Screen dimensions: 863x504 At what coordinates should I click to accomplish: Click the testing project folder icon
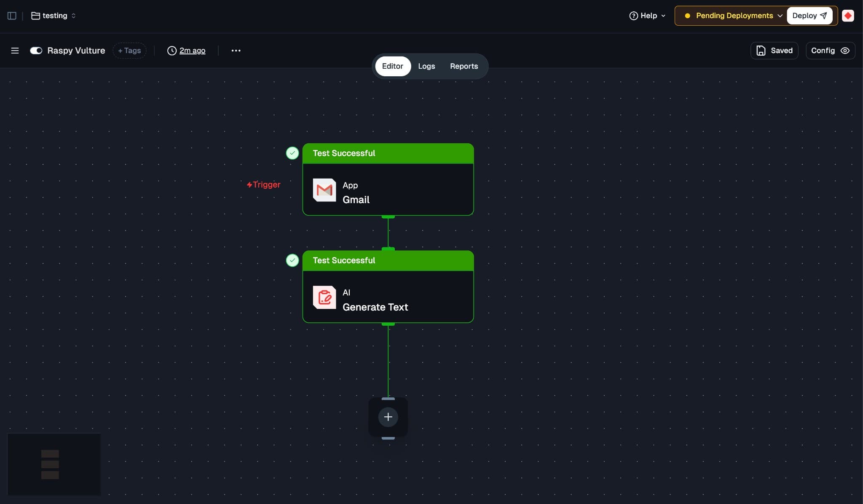click(x=35, y=15)
